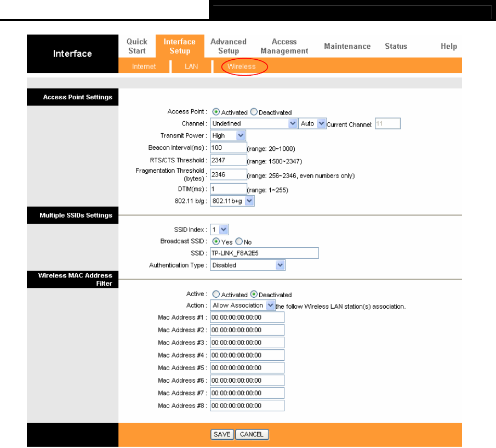Click the RTS/CTS Threshold field
This screenshot has width=496, height=448.
point(229,161)
